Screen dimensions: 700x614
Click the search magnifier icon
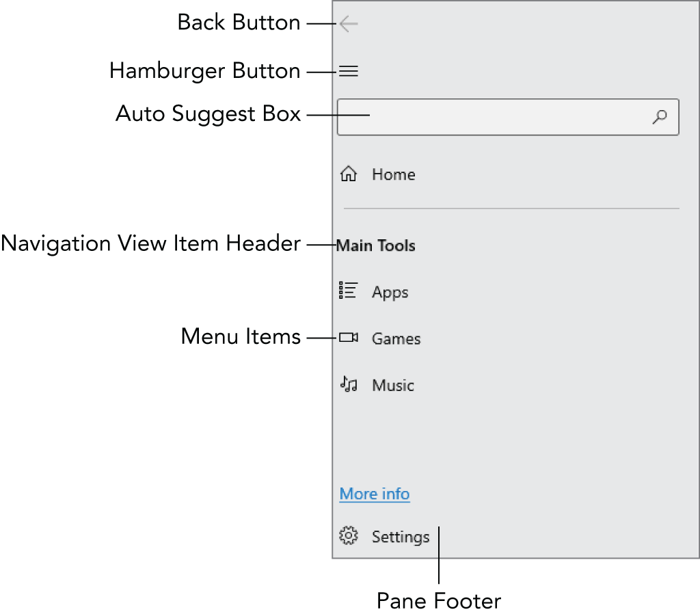point(660,117)
